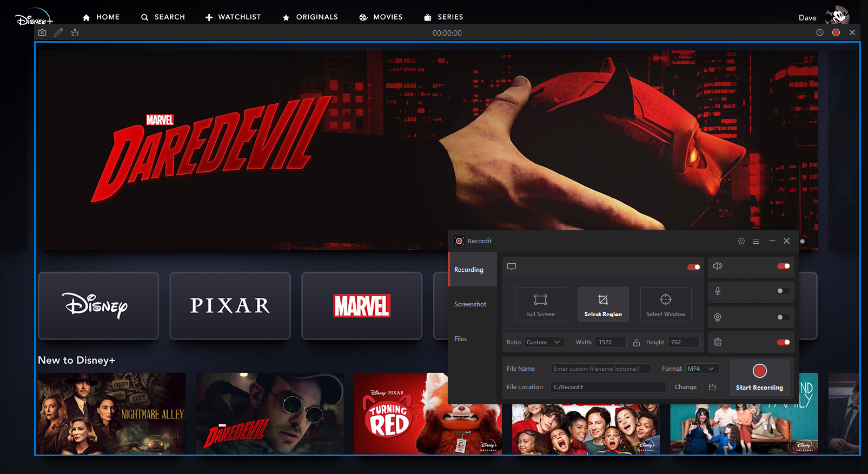
Task: Open the Pixar brand tile
Action: (230, 306)
